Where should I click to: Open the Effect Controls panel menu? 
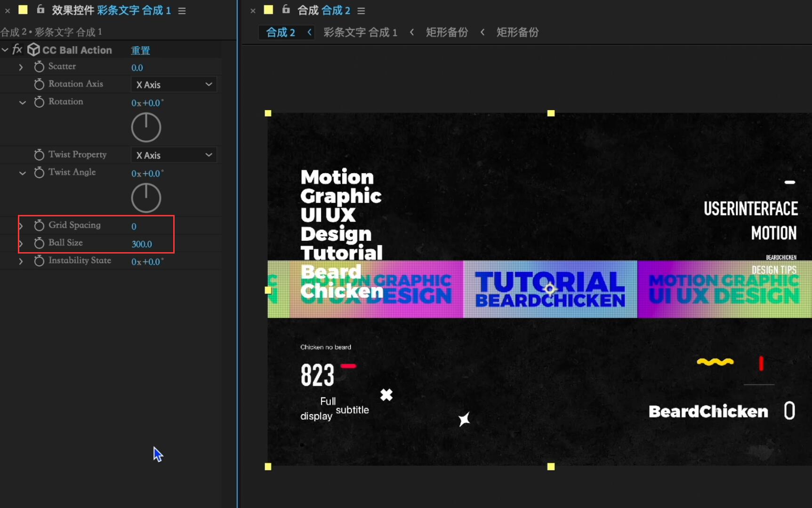pos(182,10)
